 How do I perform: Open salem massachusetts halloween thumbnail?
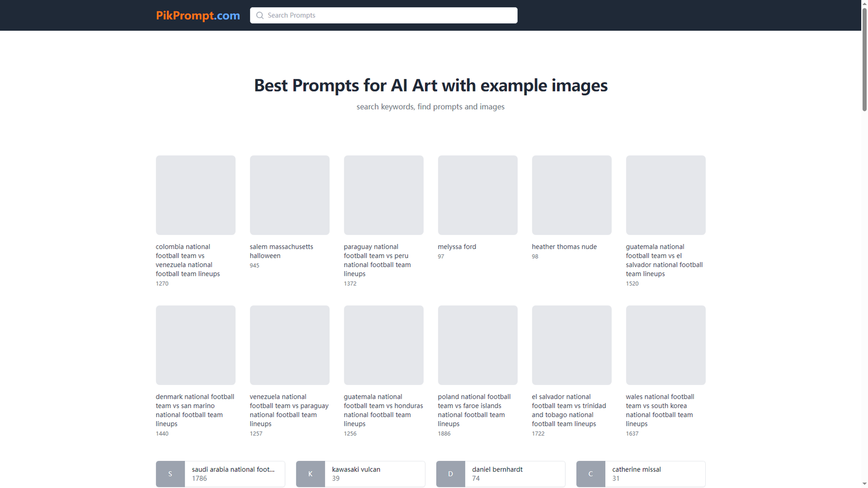coord(289,195)
